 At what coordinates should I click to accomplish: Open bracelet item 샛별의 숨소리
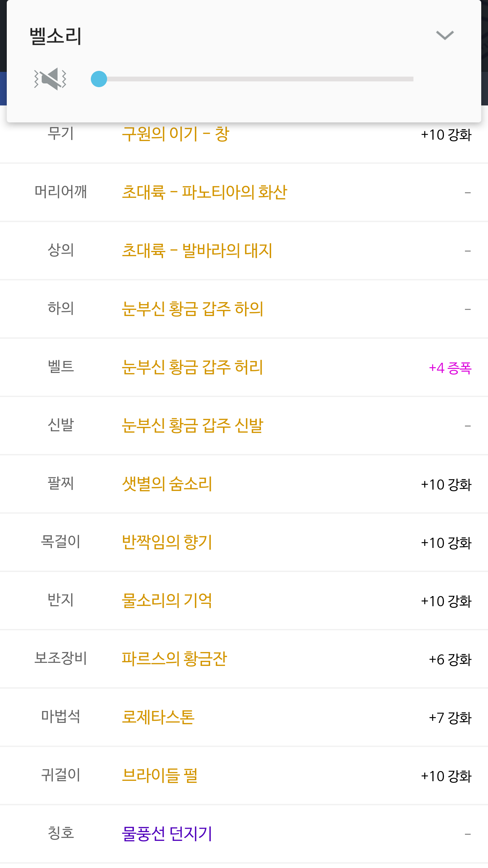[167, 484]
